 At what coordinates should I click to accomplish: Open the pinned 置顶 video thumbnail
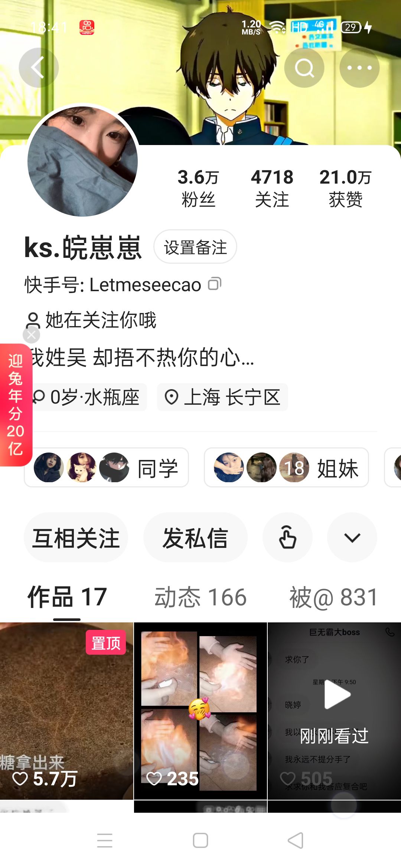[66, 711]
